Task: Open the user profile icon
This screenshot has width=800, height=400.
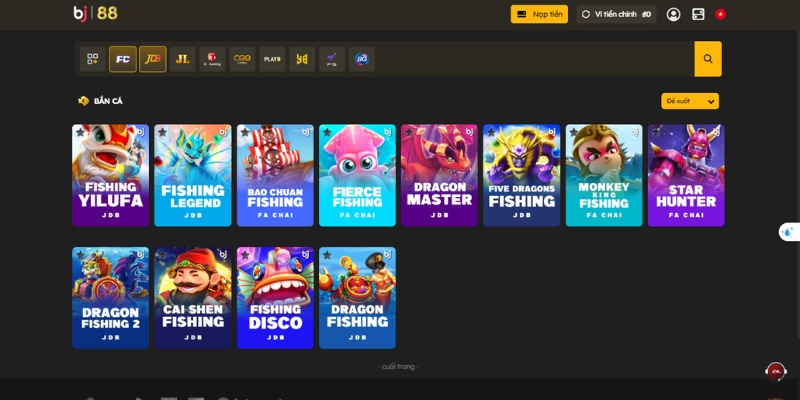Action: pos(673,14)
